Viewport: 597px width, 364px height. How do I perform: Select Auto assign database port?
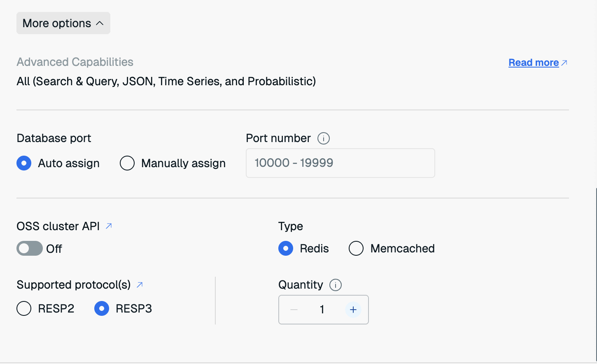pos(24,163)
